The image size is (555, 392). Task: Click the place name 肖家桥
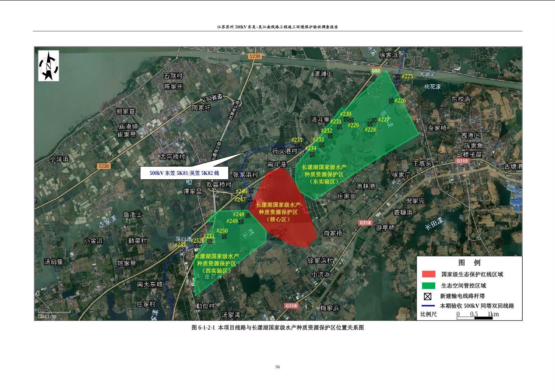(x=333, y=233)
